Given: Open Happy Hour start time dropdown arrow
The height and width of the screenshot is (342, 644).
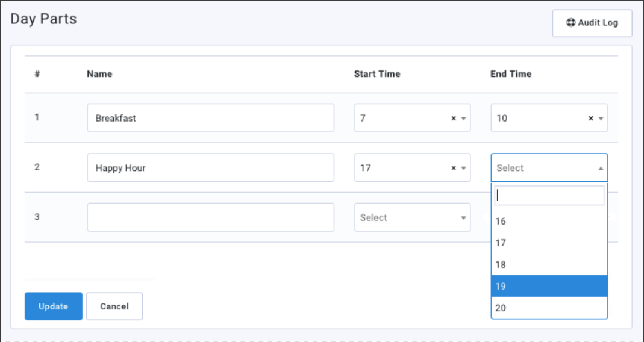Looking at the screenshot, I should (x=463, y=168).
